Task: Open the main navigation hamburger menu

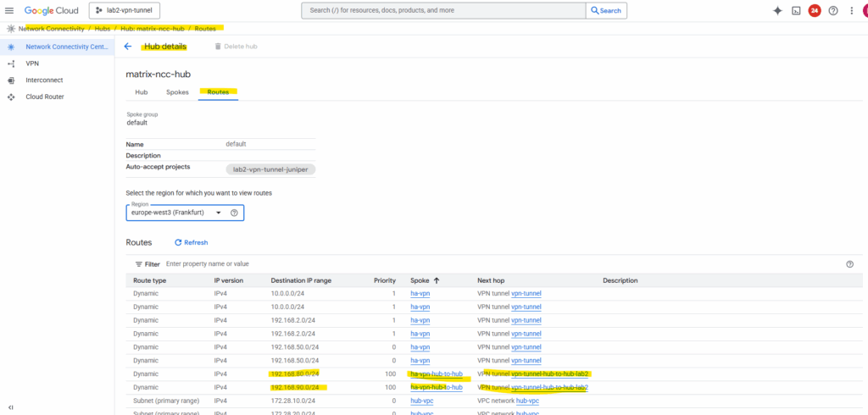Action: coord(10,11)
